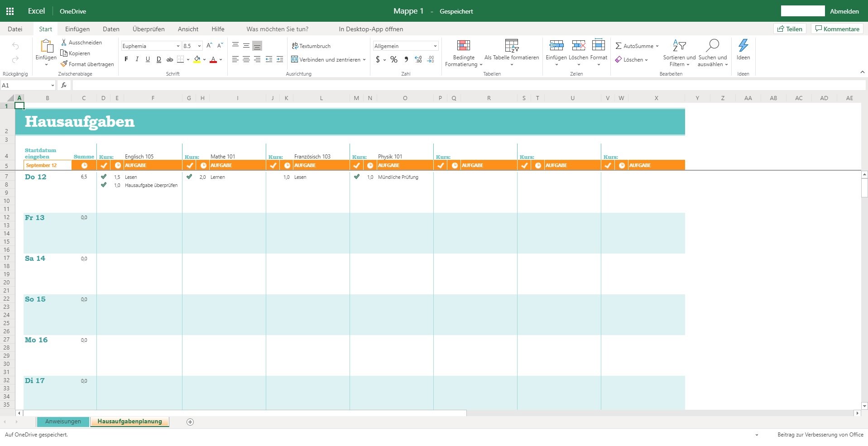The image size is (868, 446).
Task: Open the AutoSumme dropdown arrow
Action: coord(657,46)
